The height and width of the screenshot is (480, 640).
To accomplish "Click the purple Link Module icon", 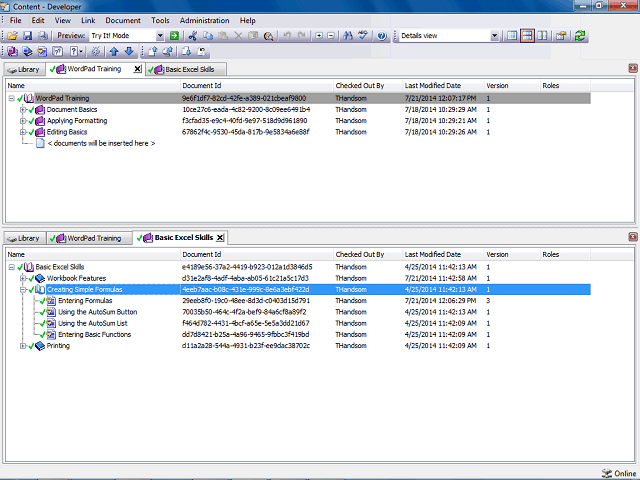I will coord(13,51).
